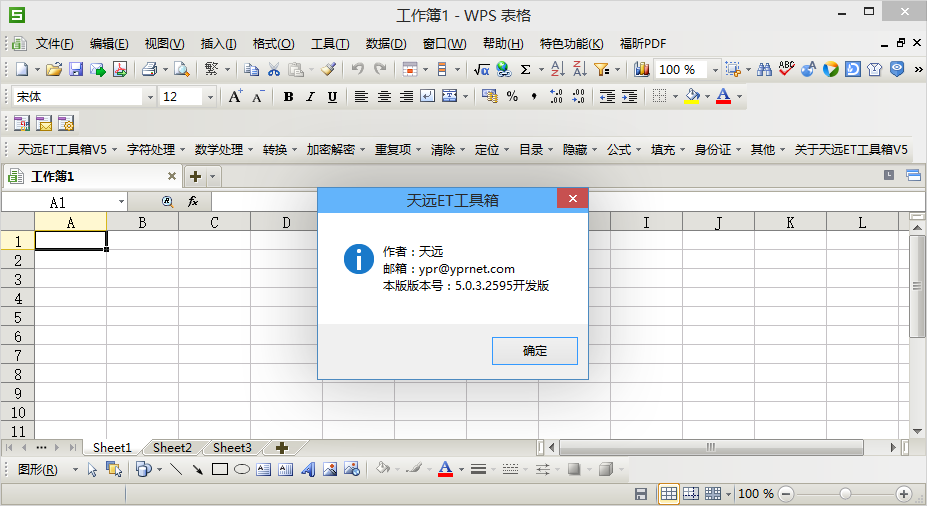Expand 数学处理 dropdown menu
The height and width of the screenshot is (506, 927).
(224, 150)
